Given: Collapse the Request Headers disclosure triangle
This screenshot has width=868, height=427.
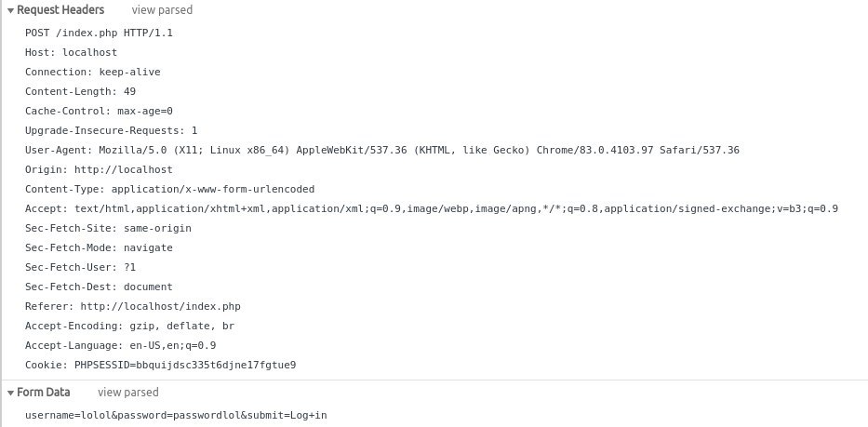Looking at the screenshot, I should 10,10.
